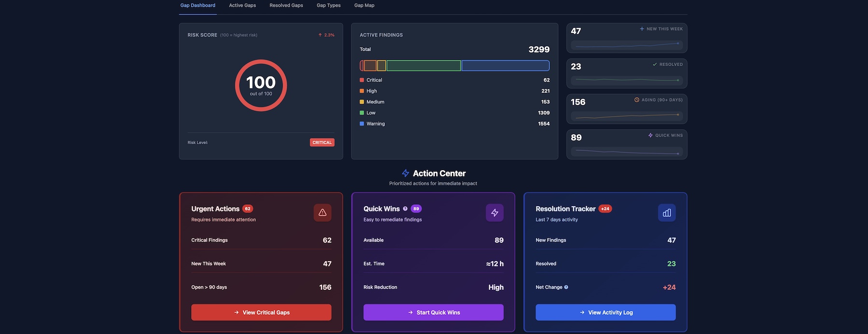Click the risk score upward trend arrow
This screenshot has width=868, height=334.
(320, 35)
